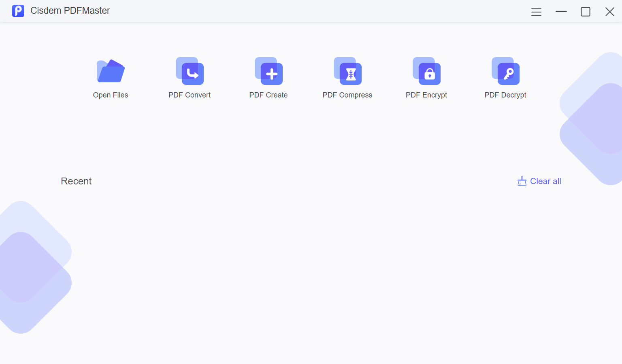Select the PDF Encrypt lock icon

pyautogui.click(x=426, y=71)
